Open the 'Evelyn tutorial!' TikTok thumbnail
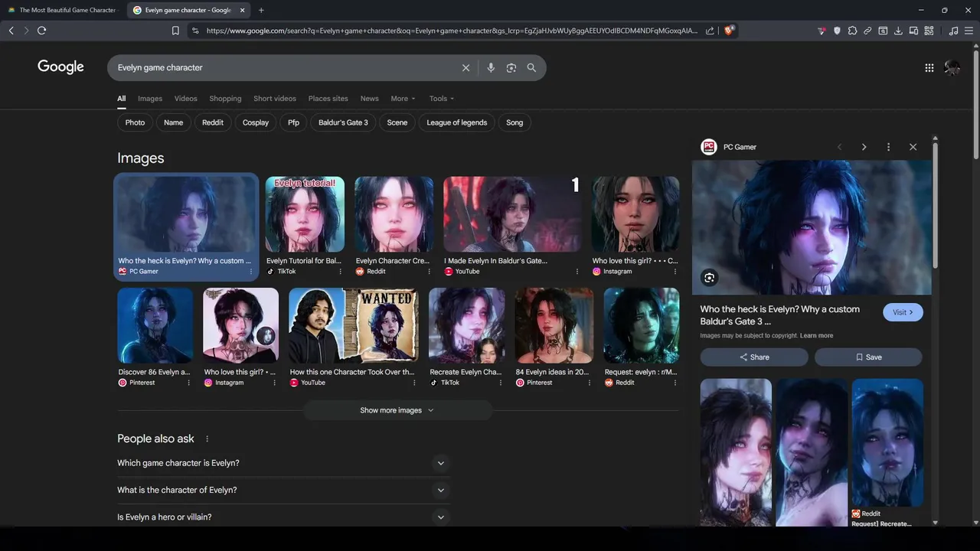Screen dimensions: 980x551 click(305, 214)
